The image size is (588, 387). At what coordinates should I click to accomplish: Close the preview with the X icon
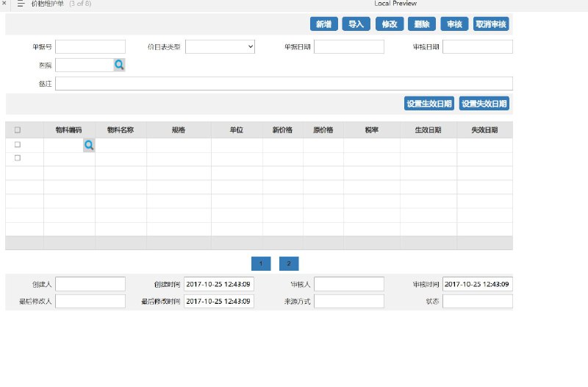pyautogui.click(x=4, y=3)
